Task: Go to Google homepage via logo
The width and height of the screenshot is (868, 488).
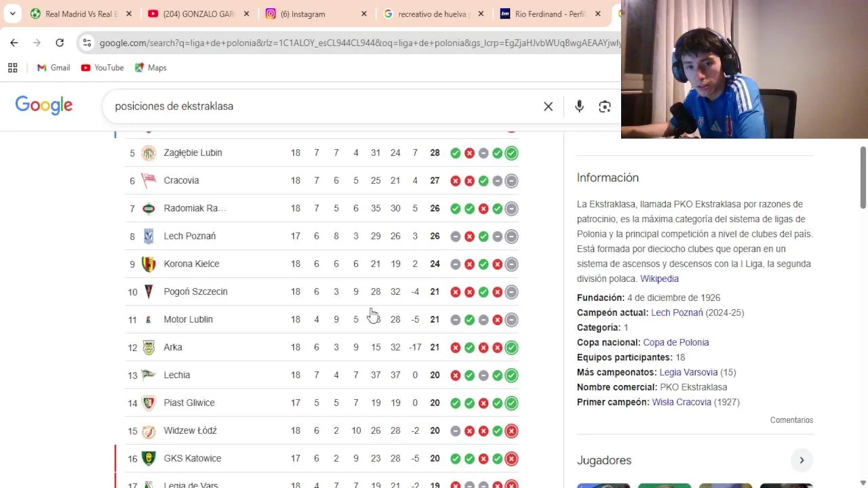Action: point(44,106)
